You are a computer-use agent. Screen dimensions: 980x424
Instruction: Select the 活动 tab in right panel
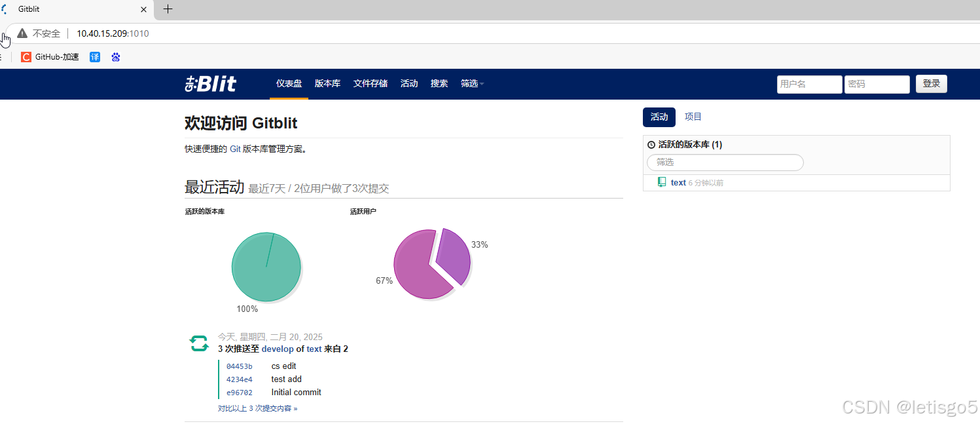pos(659,117)
